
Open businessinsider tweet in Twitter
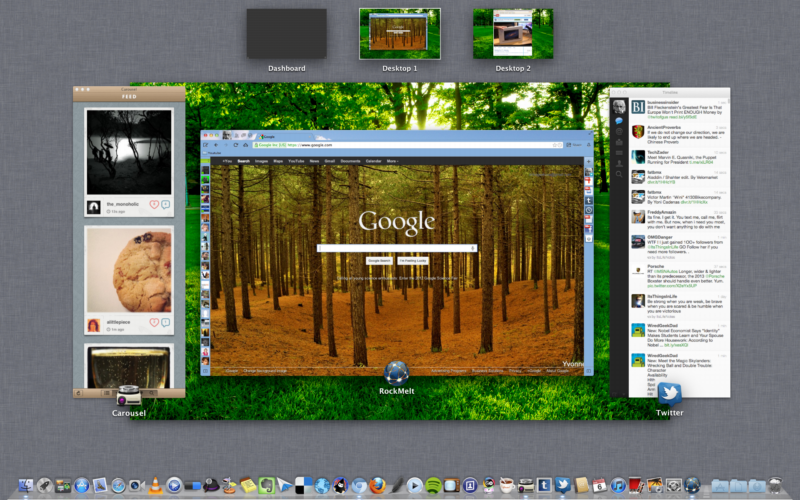tap(679, 109)
